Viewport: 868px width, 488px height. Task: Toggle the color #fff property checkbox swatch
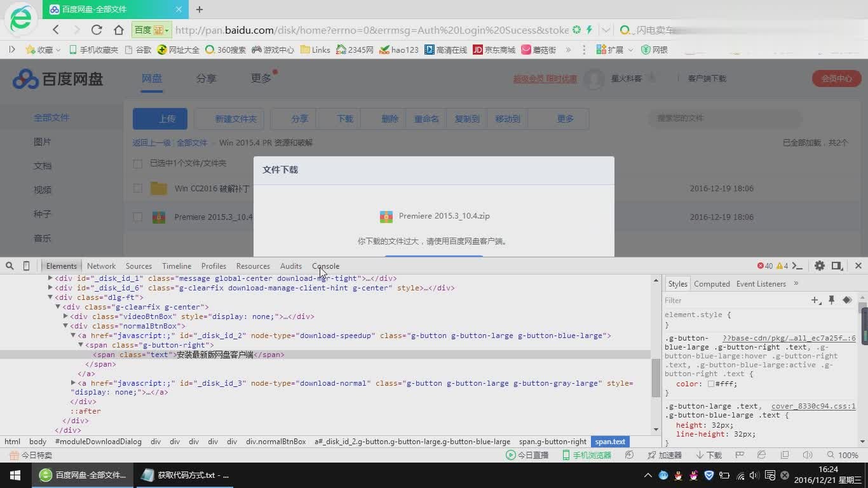point(710,384)
